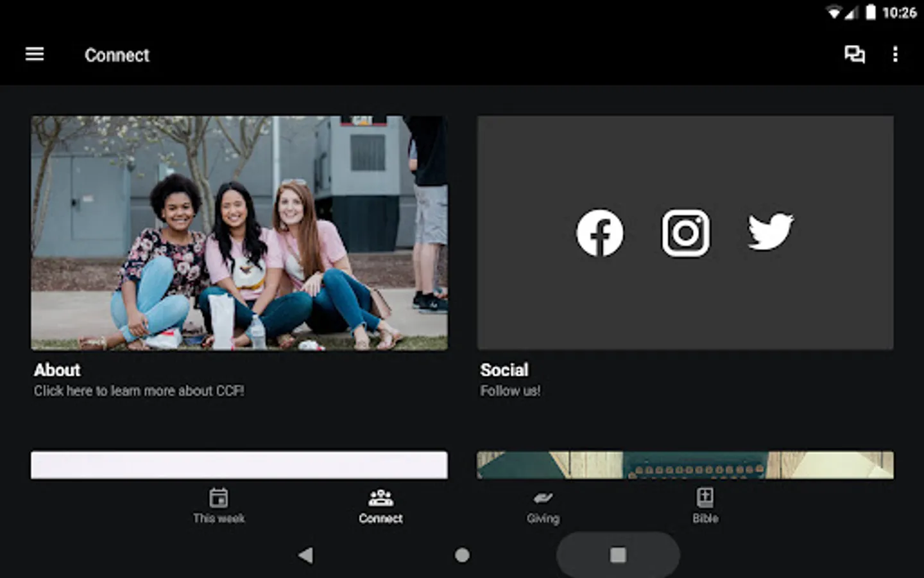Viewport: 924px width, 578px height.
Task: Check the Wi-Fi status icon
Action: (834, 12)
